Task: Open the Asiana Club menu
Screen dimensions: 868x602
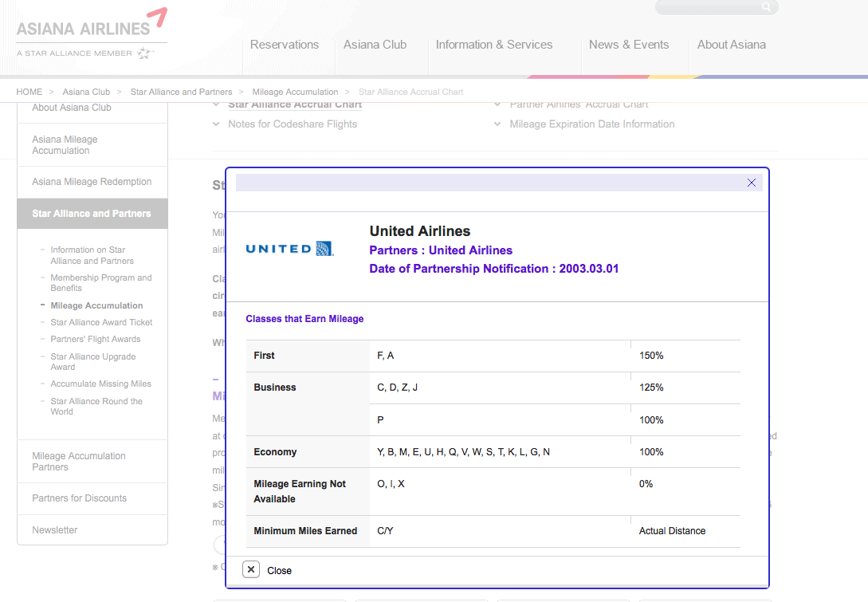Action: click(x=375, y=45)
